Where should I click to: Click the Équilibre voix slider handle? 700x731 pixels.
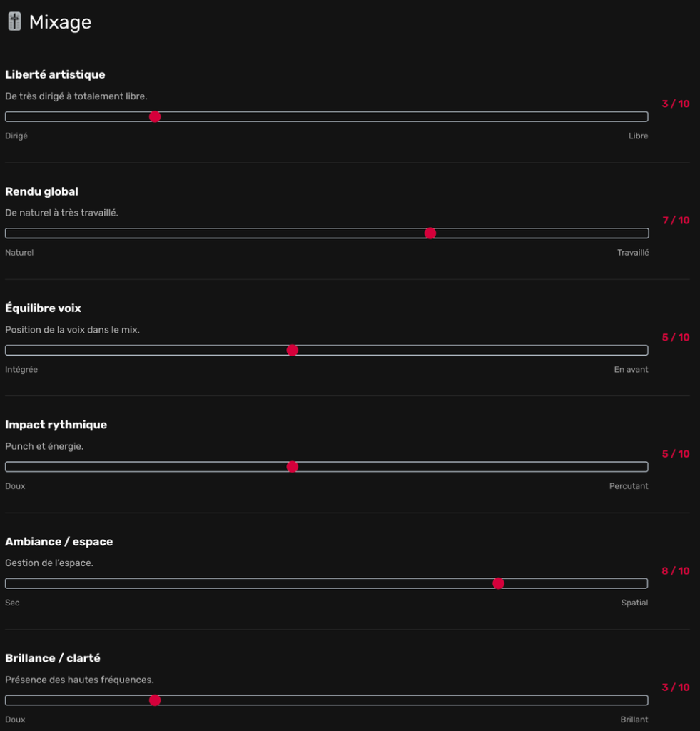(x=292, y=350)
